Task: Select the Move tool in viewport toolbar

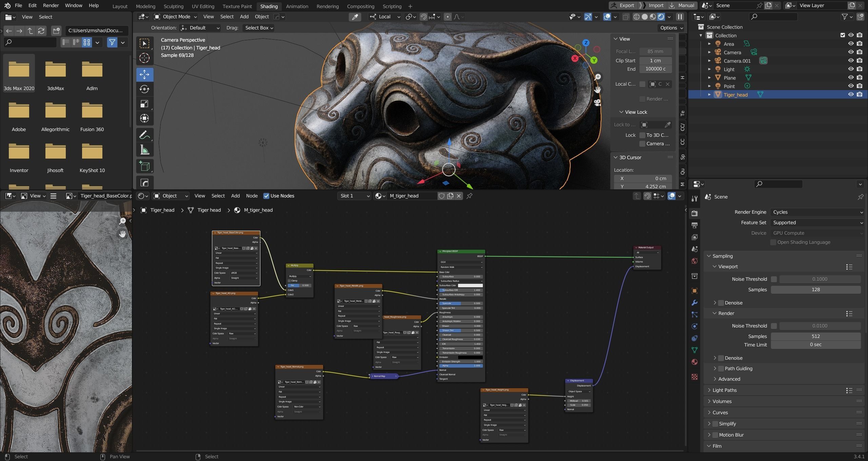Action: click(x=144, y=74)
